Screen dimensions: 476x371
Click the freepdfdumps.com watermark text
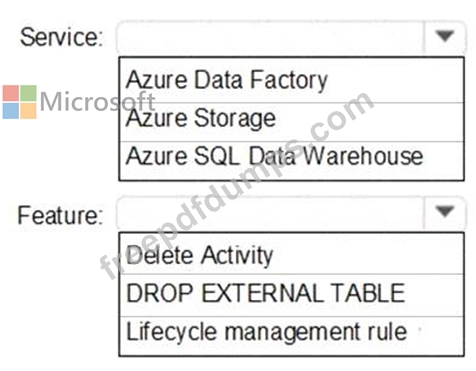[x=237, y=185]
